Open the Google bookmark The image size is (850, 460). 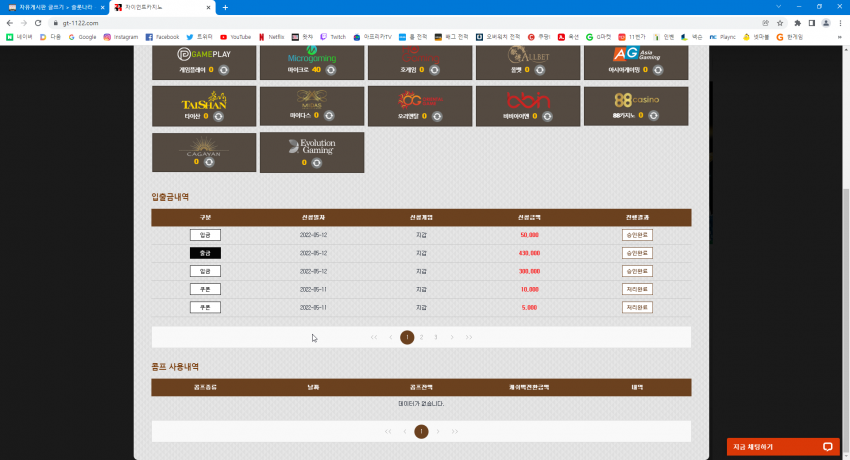82,37
